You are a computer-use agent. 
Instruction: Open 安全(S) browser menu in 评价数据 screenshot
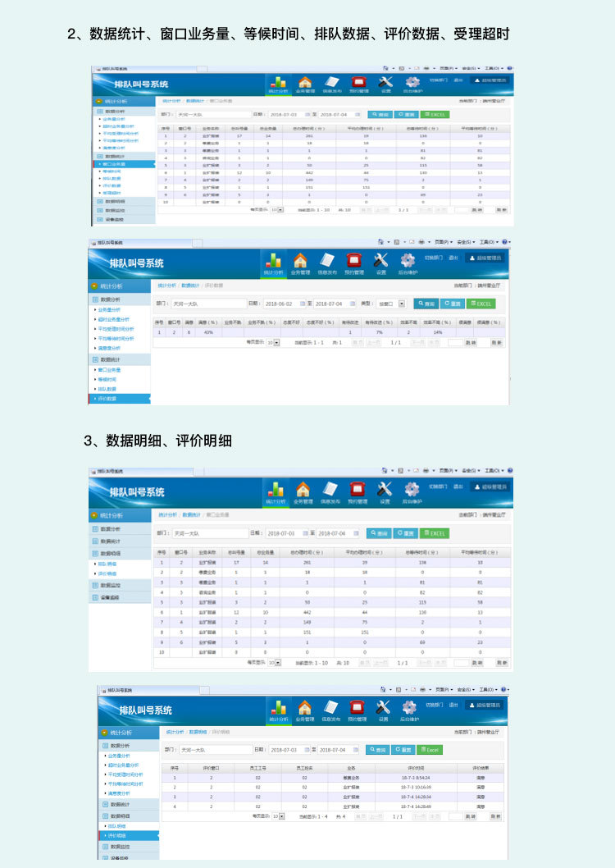click(x=467, y=242)
